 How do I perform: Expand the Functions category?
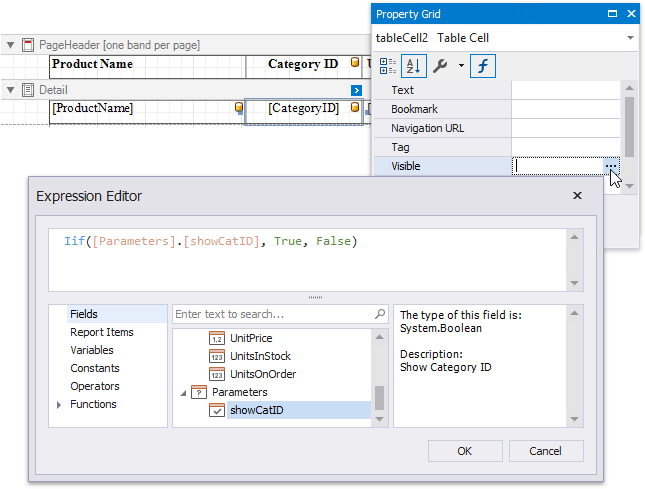59,405
